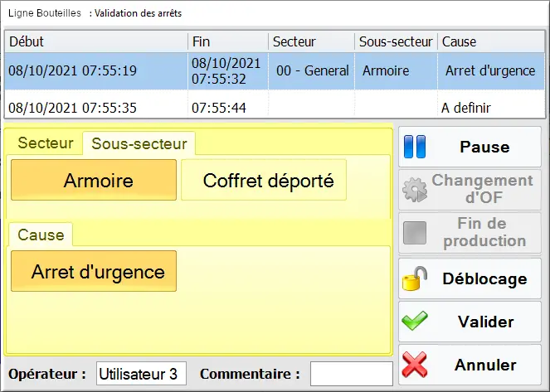The height and width of the screenshot is (392, 550).
Task: Click the Opérateur field showing Utilisateur 3
Action: (x=141, y=374)
